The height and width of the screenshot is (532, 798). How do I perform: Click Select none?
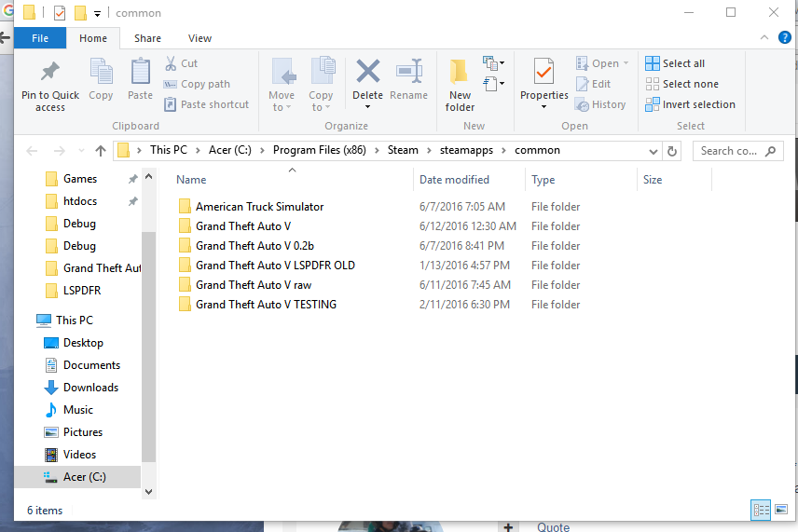point(682,84)
